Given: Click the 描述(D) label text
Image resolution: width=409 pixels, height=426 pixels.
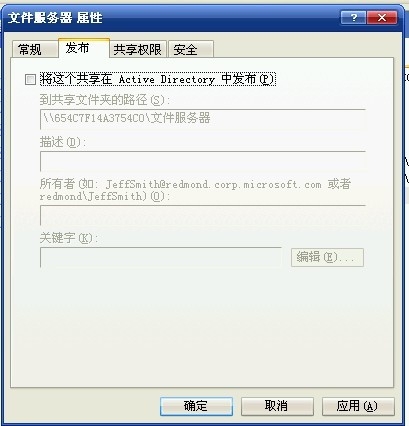Looking at the screenshot, I should click(x=62, y=142).
